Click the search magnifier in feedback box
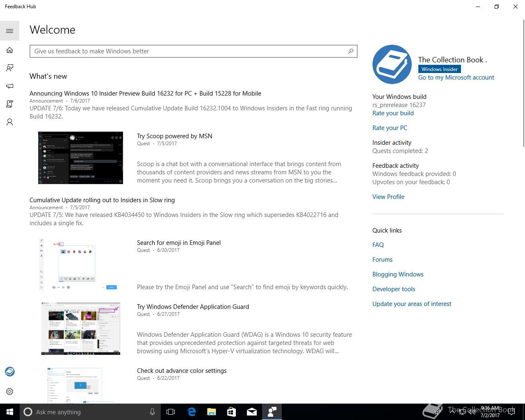The height and width of the screenshot is (420, 525). (351, 51)
